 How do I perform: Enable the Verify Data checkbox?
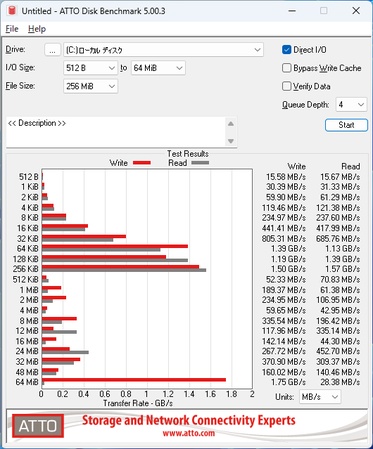coord(286,86)
